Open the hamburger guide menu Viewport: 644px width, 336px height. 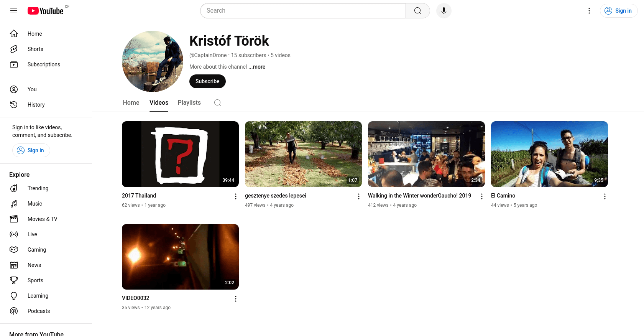point(14,11)
